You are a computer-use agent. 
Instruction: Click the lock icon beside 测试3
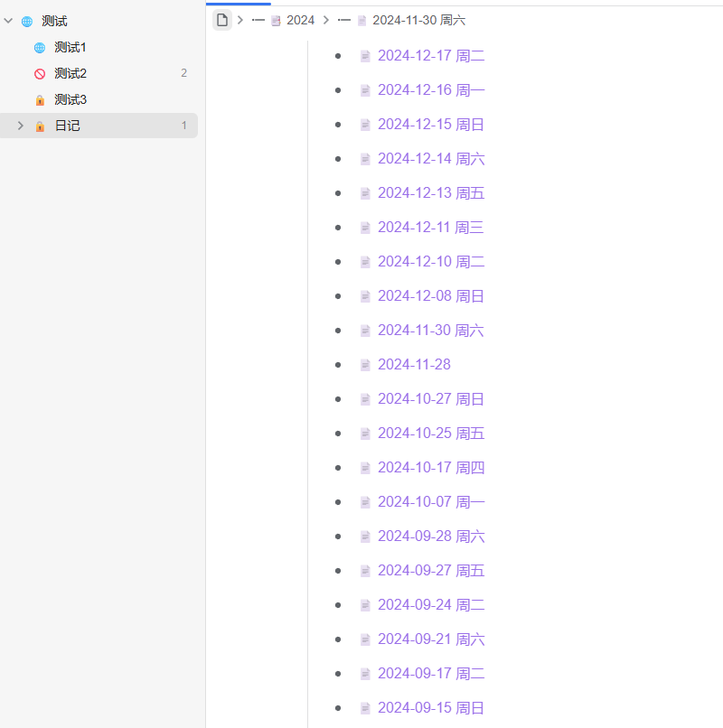40,100
